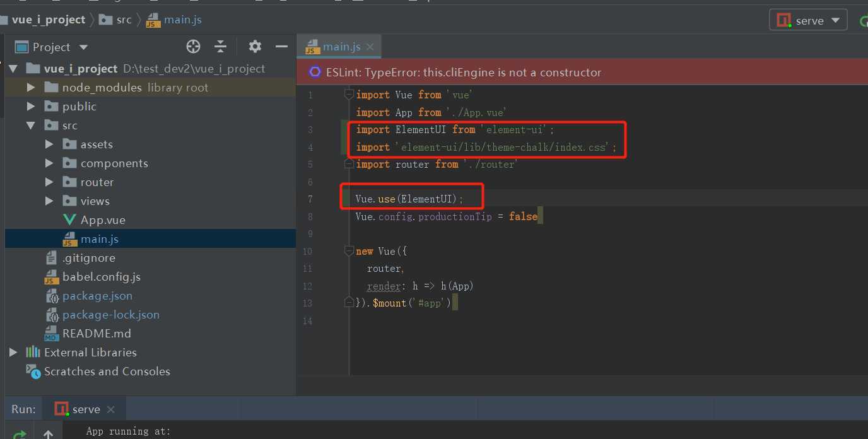Select App.vue in project tree
Image resolution: width=868 pixels, height=439 pixels.
click(x=103, y=220)
